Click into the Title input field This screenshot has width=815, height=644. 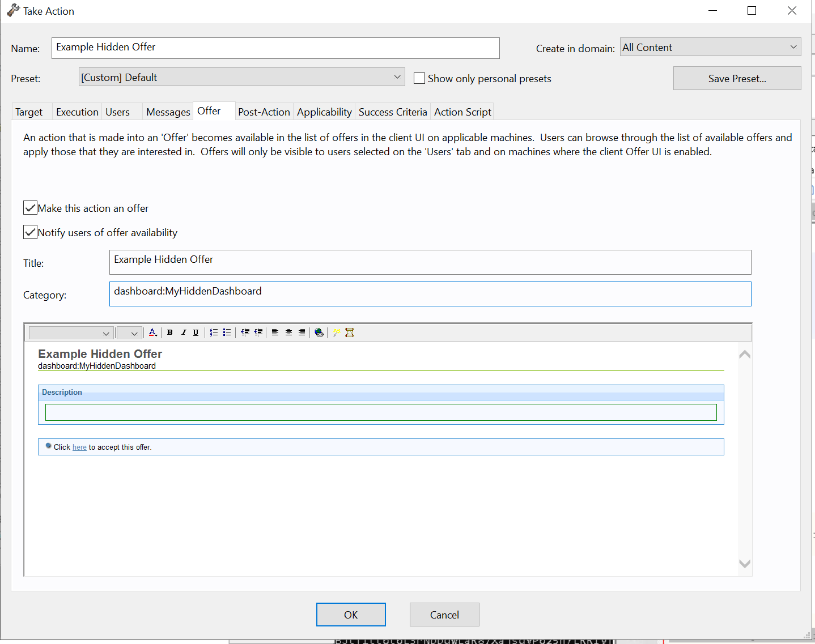point(430,262)
